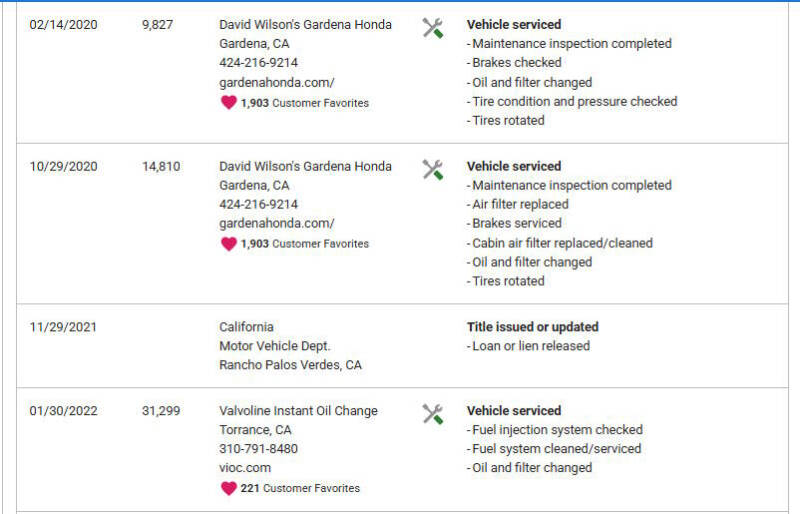Viewport: 800px width, 514px height.
Task: Click the heart icon in the 02/14/2020 record
Action: 228,102
